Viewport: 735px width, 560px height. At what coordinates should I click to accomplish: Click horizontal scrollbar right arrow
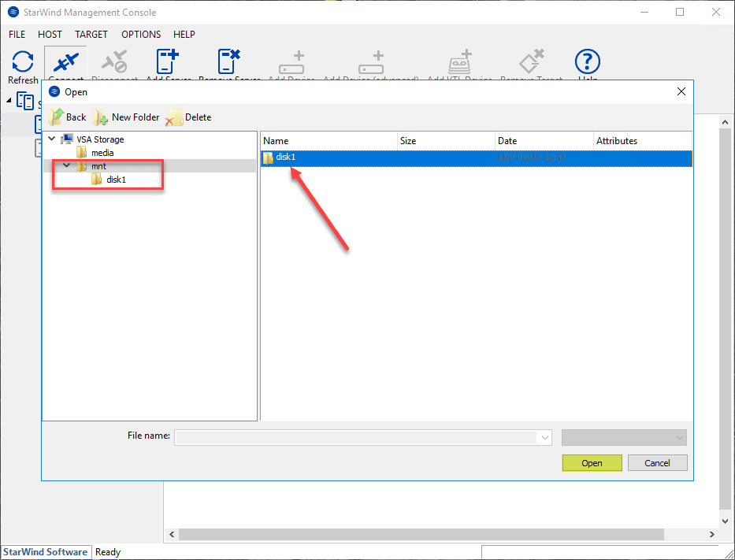pyautogui.click(x=712, y=534)
